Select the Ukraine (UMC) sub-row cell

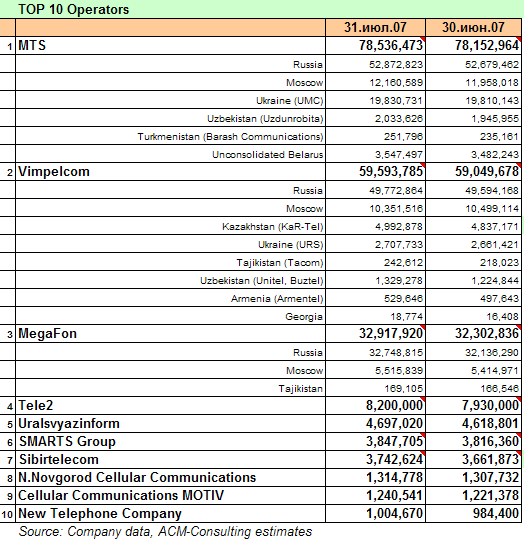pos(170,100)
